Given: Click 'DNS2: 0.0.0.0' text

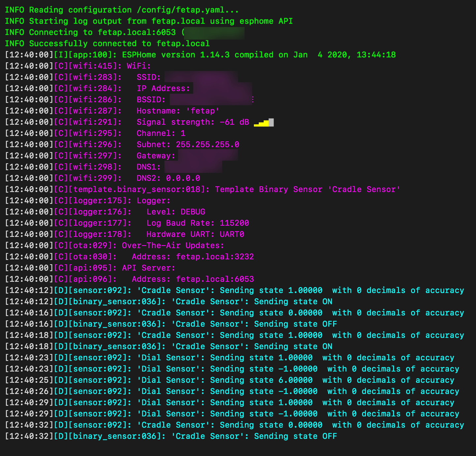Looking at the screenshot, I should point(168,178).
